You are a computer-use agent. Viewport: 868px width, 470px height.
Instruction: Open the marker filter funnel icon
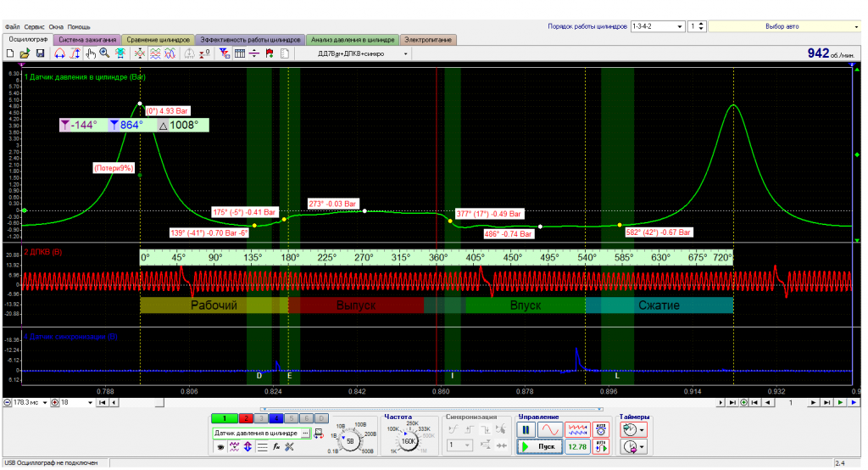click(224, 53)
